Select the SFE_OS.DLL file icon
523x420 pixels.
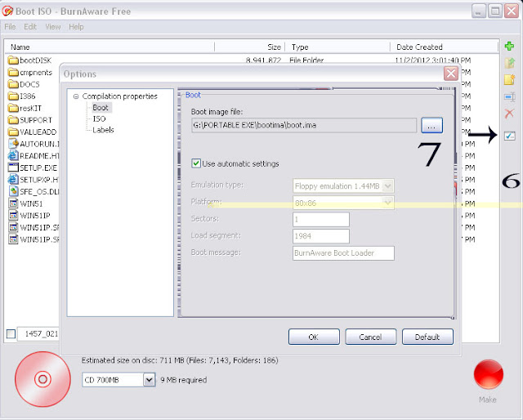(13, 191)
